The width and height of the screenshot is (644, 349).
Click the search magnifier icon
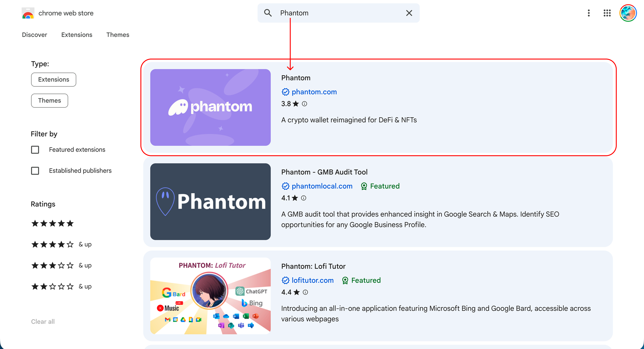pos(268,13)
